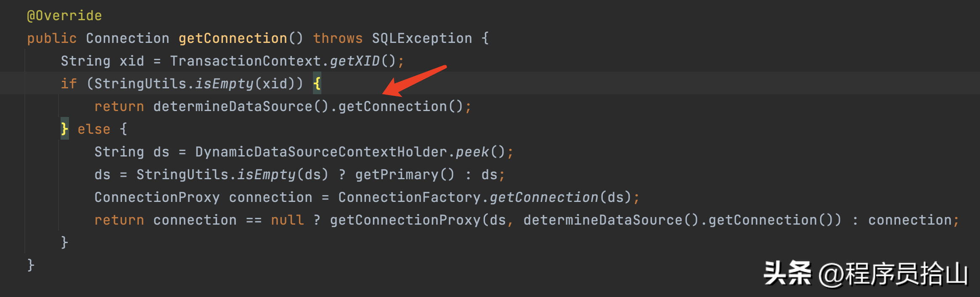
Task: Click the getXID method call
Action: point(355,61)
